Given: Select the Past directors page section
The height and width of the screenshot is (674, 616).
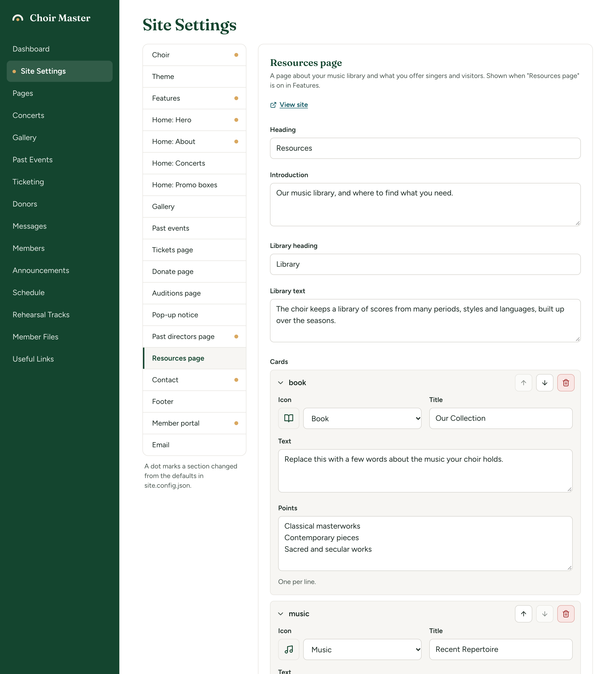Looking at the screenshot, I should click(194, 337).
